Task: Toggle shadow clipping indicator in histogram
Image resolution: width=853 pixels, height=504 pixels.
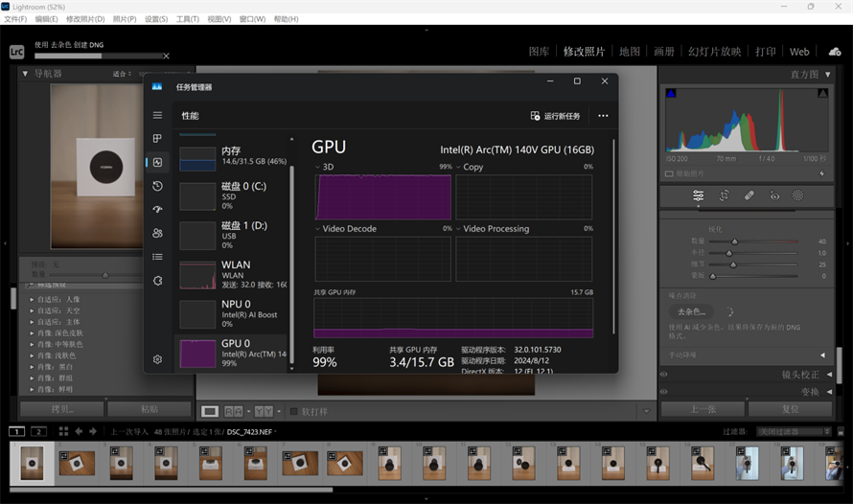Action: (671, 94)
